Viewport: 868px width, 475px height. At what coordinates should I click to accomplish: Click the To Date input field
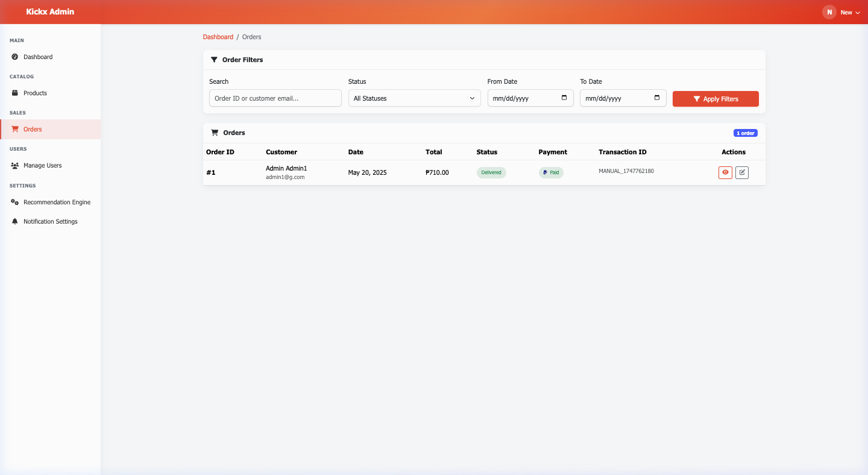click(623, 98)
